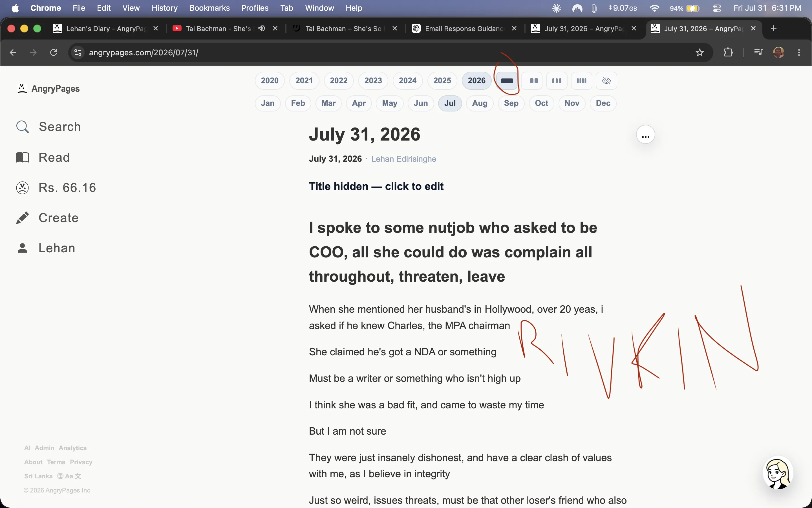
Task: Click the browser back arrow
Action: tap(13, 52)
